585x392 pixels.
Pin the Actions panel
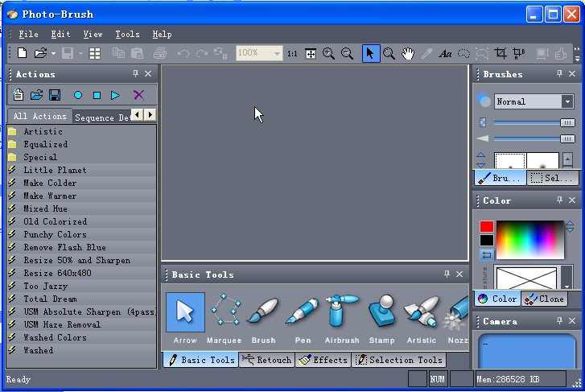click(135, 73)
